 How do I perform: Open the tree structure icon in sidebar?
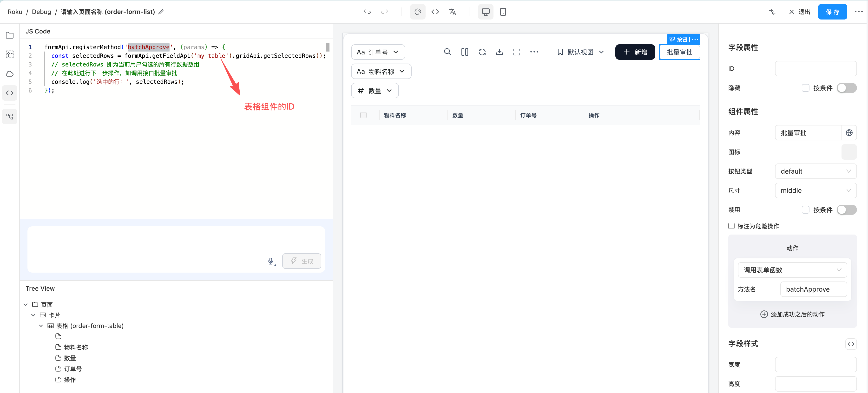(x=10, y=117)
